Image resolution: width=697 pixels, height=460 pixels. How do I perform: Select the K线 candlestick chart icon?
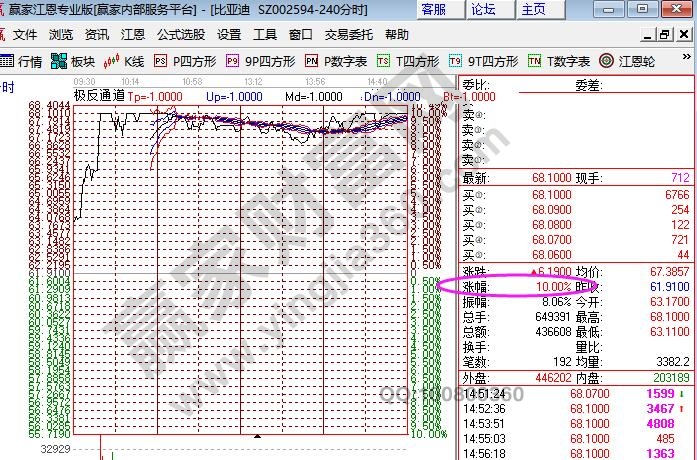(126, 61)
